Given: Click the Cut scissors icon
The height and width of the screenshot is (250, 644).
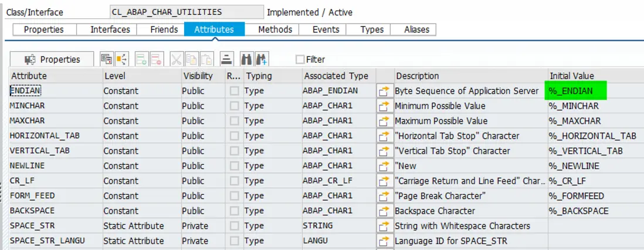Looking at the screenshot, I should coord(177,59).
